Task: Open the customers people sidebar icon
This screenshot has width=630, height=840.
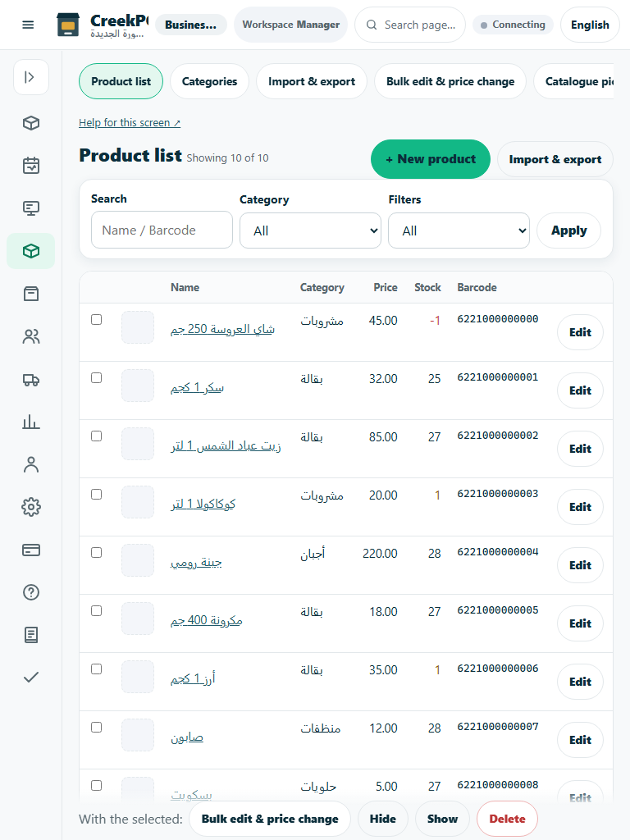Action: (x=31, y=336)
